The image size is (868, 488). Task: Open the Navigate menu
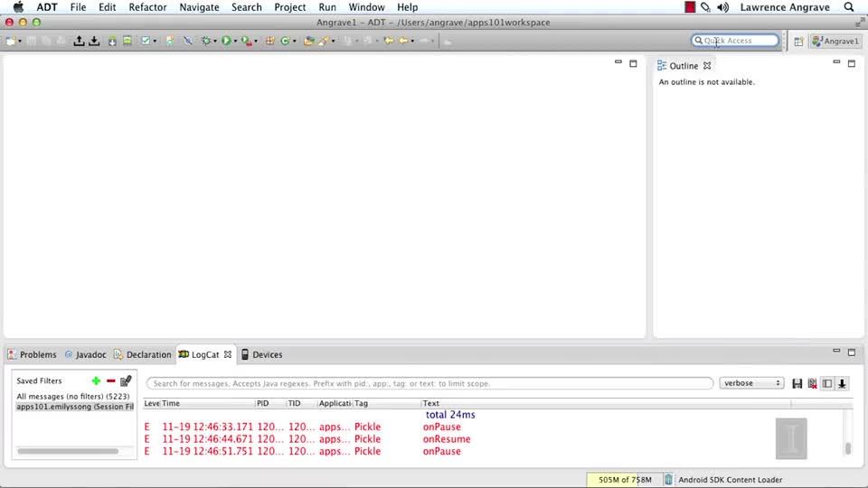tap(199, 7)
